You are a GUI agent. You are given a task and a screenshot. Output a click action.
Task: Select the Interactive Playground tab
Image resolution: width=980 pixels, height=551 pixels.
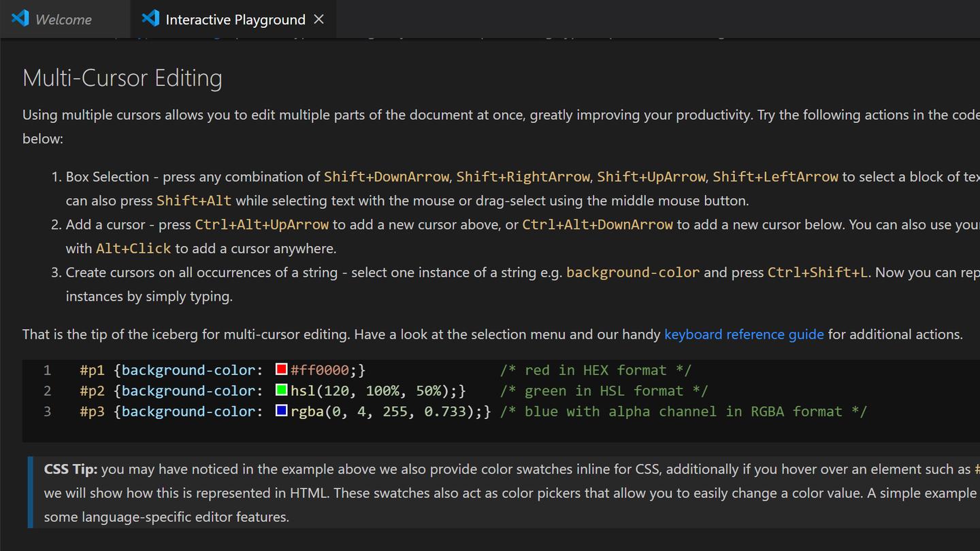pyautogui.click(x=235, y=20)
